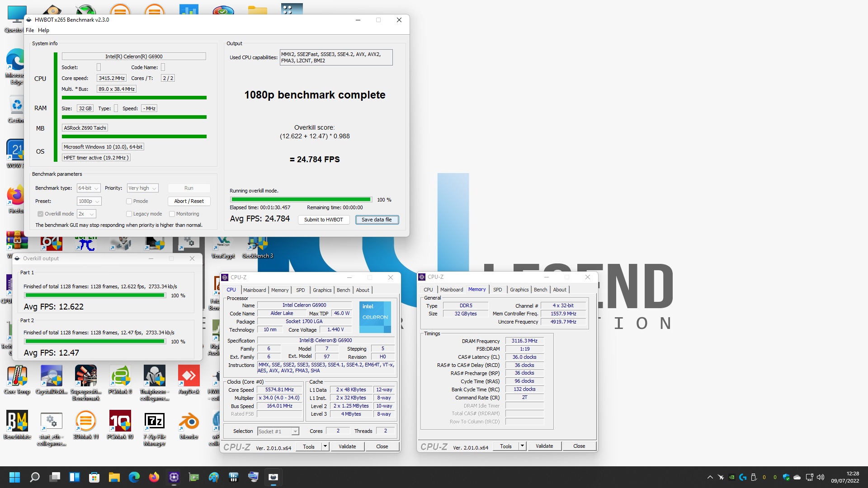
Task: Launch File Explorer from the taskbar
Action: click(114, 477)
